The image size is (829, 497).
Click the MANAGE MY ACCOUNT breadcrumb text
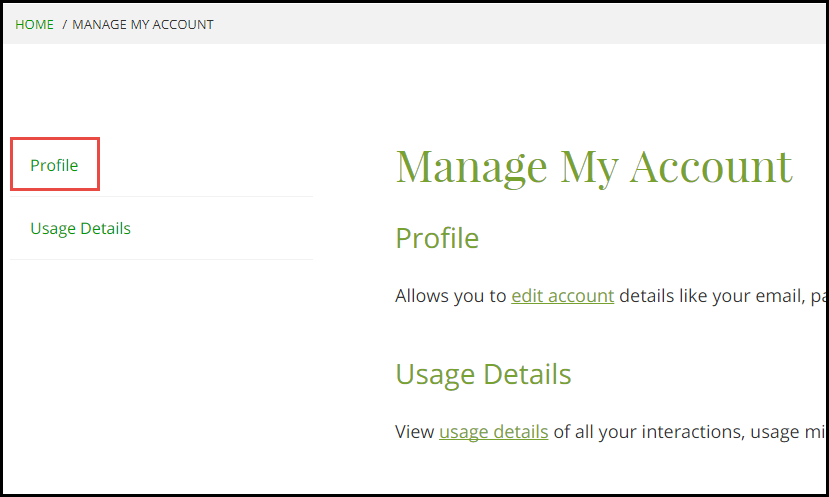pos(143,24)
